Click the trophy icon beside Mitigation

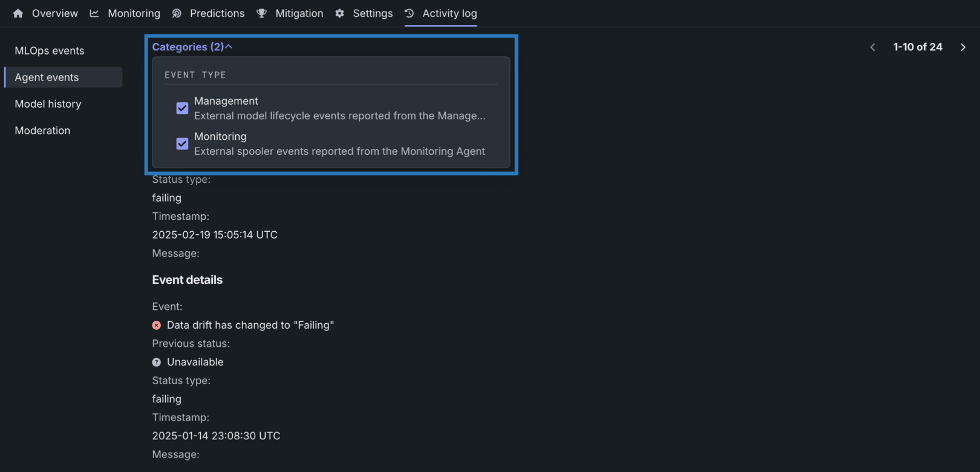tap(261, 13)
